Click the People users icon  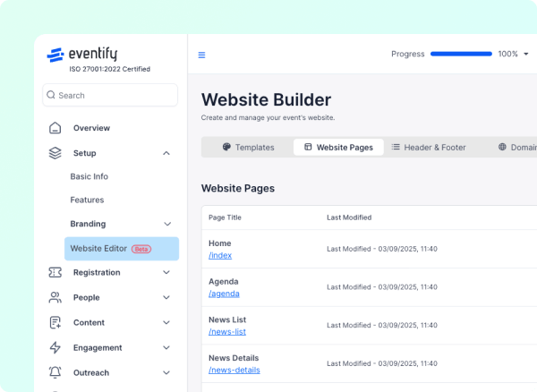[x=55, y=297]
